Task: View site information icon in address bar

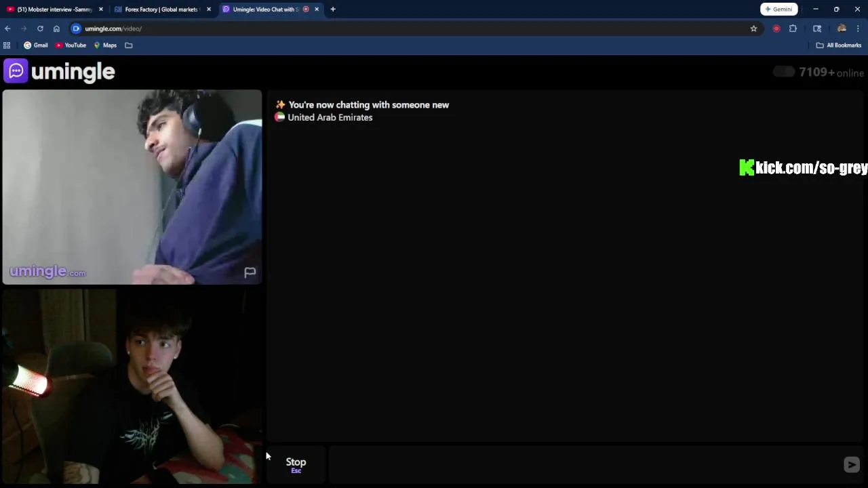Action: click(77, 28)
